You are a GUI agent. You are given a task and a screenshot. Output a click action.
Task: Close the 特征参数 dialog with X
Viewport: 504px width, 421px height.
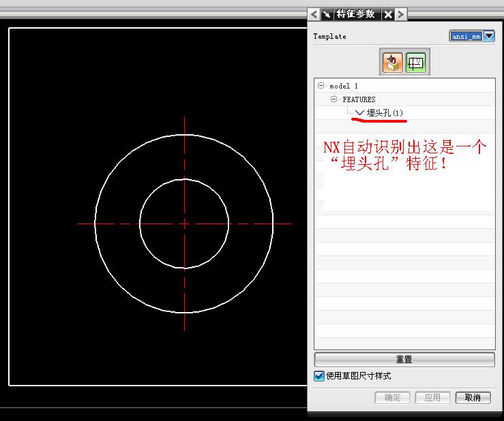388,14
